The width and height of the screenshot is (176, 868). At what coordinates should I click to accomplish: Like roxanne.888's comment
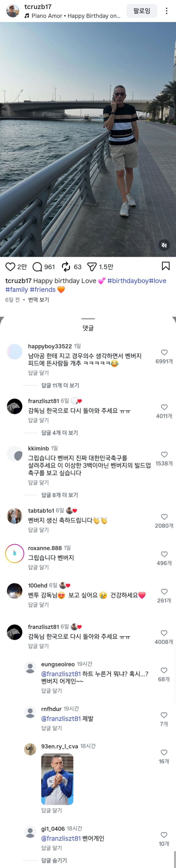point(164,554)
